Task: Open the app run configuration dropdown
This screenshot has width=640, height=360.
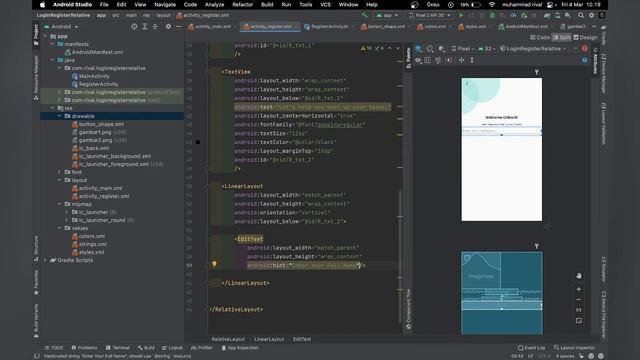Action: coord(387,15)
